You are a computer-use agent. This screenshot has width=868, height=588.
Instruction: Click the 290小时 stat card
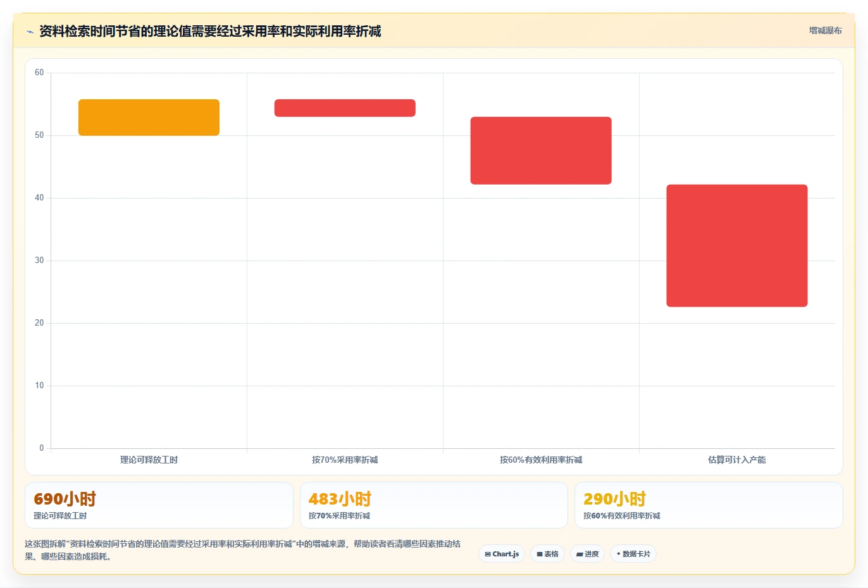tap(709, 505)
